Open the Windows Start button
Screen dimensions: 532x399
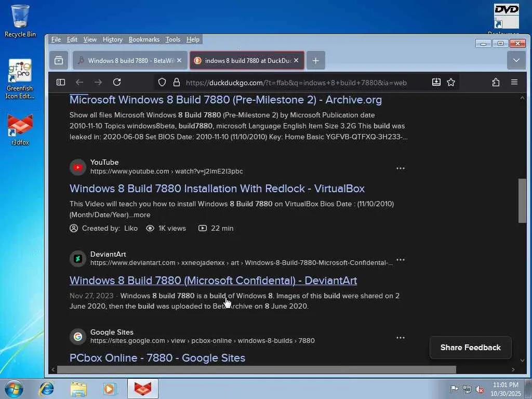coord(14,389)
